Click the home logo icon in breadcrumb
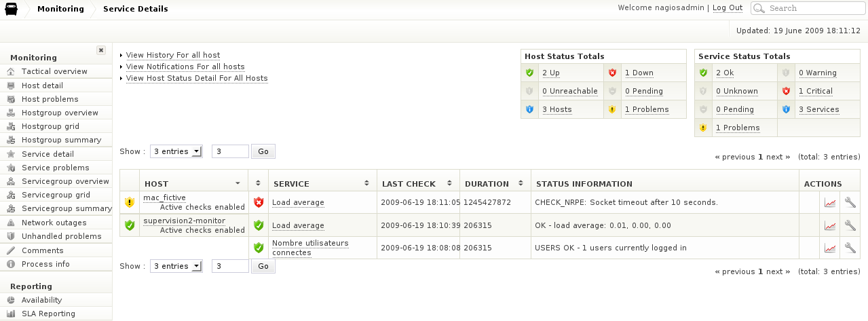868x321 pixels. coord(12,9)
